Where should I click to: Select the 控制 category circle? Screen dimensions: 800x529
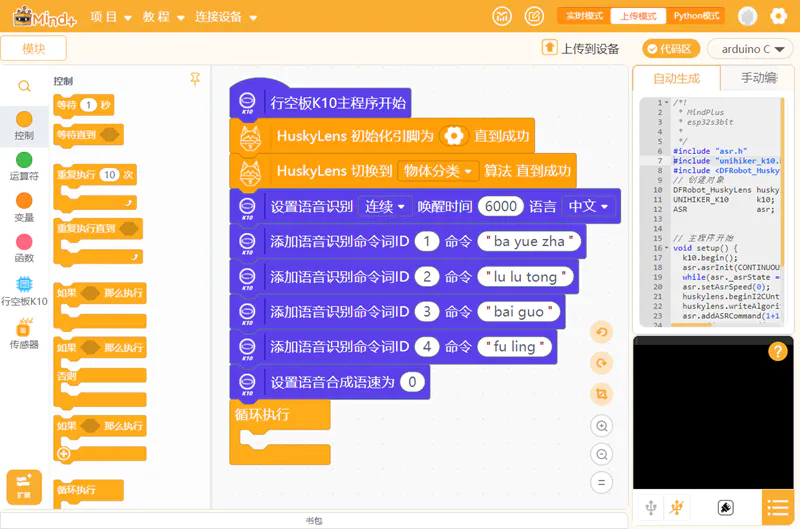point(24,119)
